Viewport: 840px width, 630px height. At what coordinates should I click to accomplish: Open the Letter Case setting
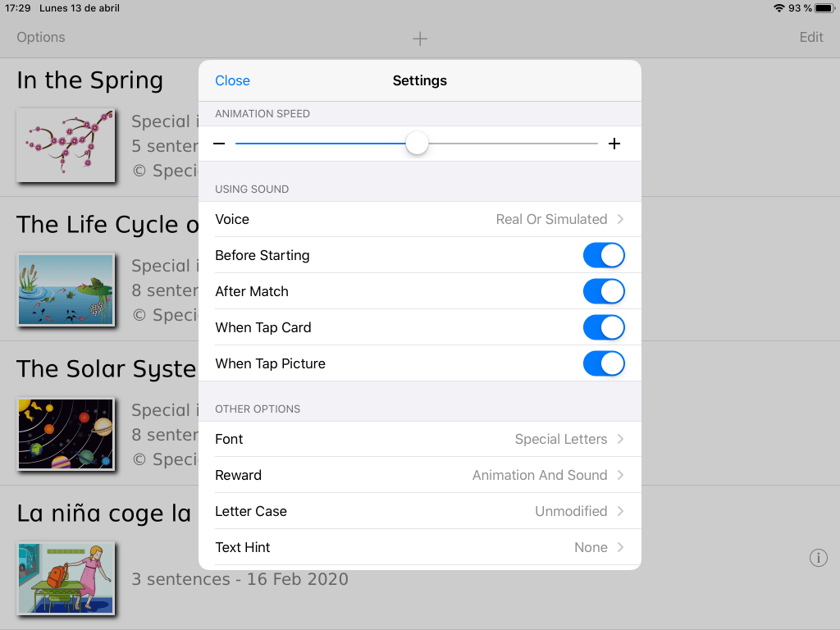(419, 511)
